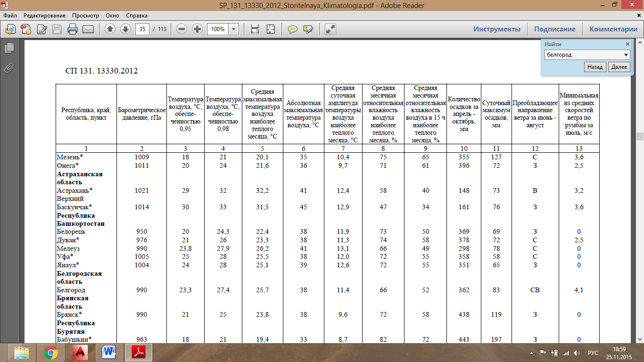Open the Окно menu

point(113,16)
